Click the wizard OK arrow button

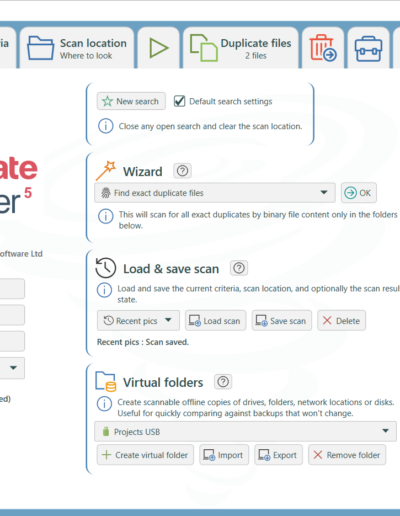point(359,193)
